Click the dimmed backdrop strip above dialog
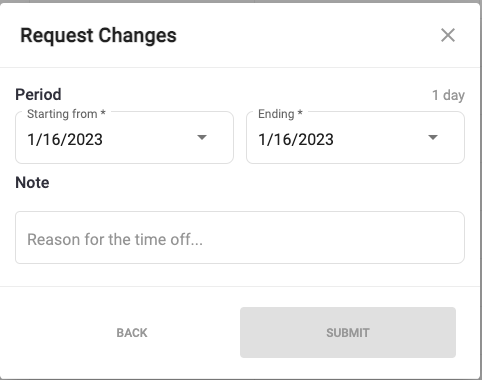This screenshot has height=380, width=482. point(241,1)
